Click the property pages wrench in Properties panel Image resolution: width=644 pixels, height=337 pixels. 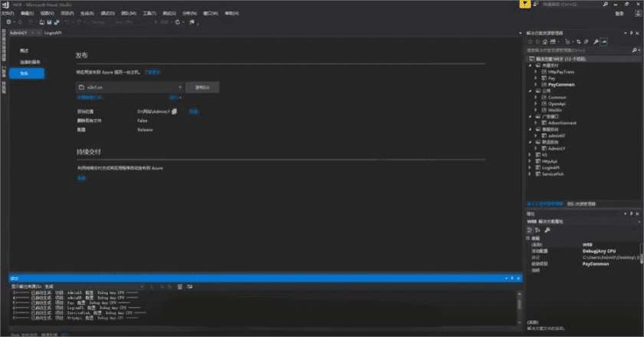click(x=546, y=230)
